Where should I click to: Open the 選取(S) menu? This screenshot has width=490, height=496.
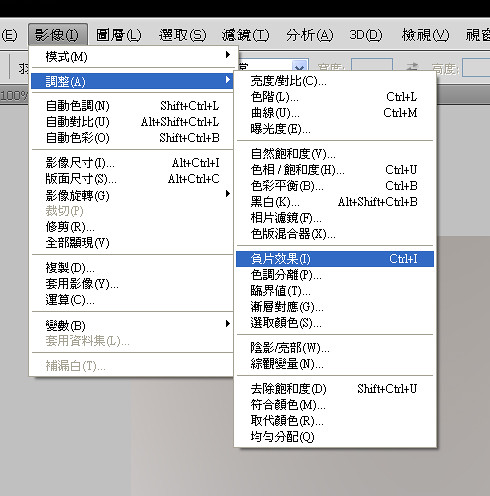click(182, 35)
